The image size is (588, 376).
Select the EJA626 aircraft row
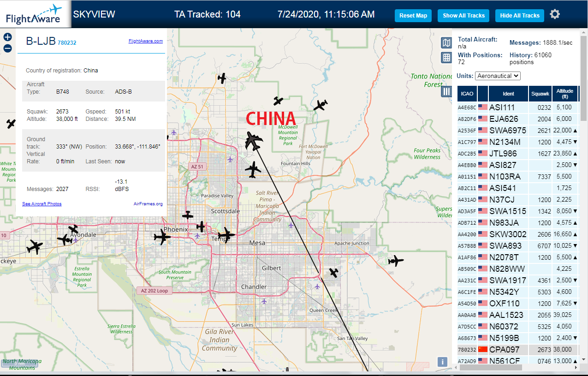[517, 119]
